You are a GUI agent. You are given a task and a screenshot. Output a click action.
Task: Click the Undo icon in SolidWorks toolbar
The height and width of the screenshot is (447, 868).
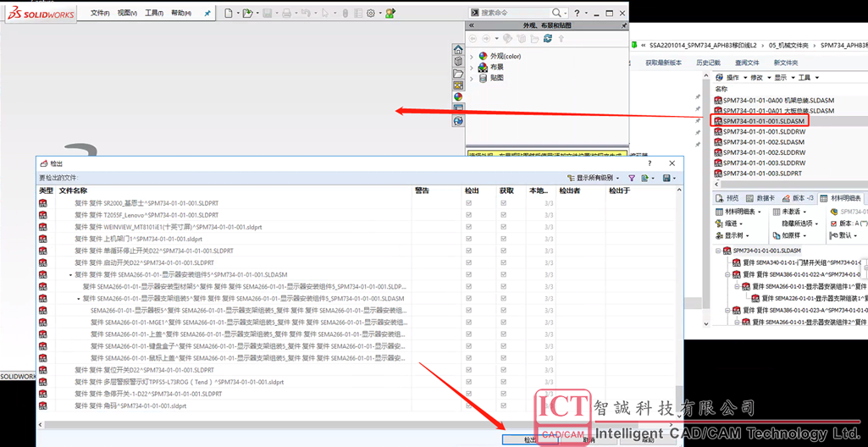[306, 13]
